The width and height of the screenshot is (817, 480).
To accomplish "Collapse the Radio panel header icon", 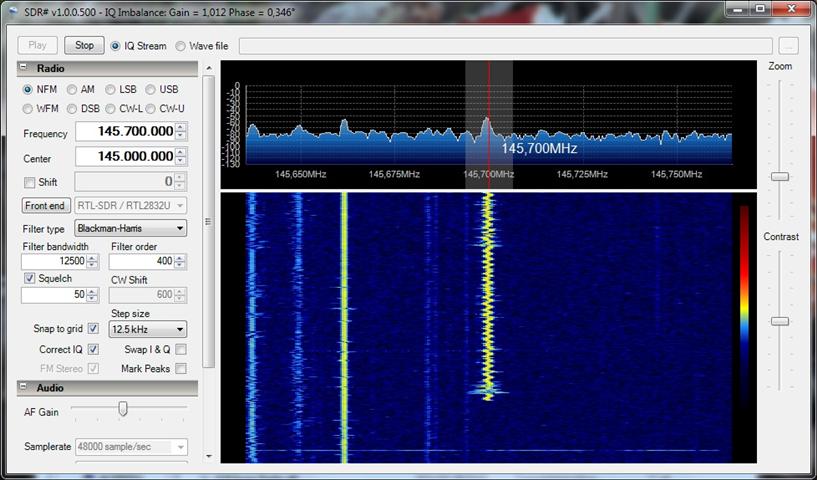I will 24,68.
